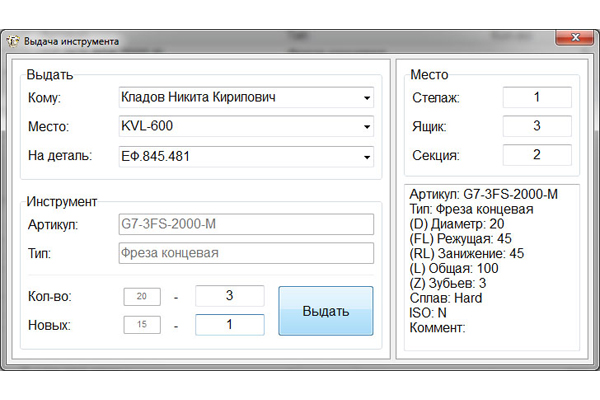Click the line Сплав: Hard

[x=446, y=298]
